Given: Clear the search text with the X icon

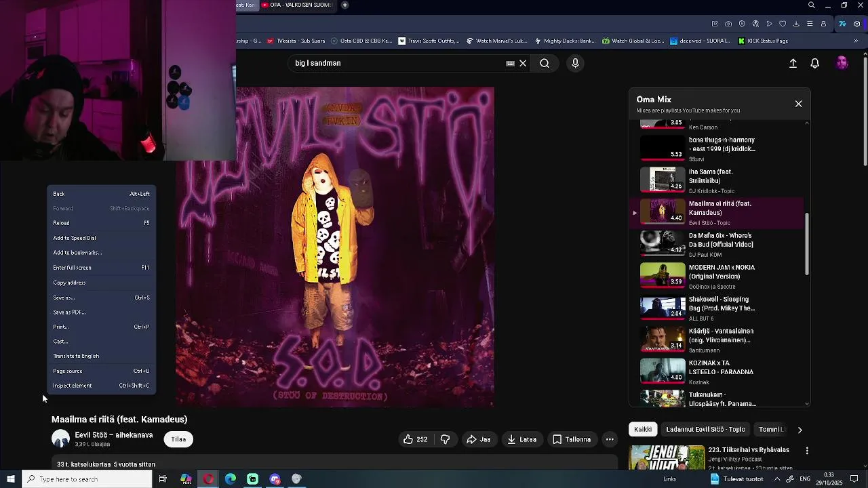Looking at the screenshot, I should point(523,63).
